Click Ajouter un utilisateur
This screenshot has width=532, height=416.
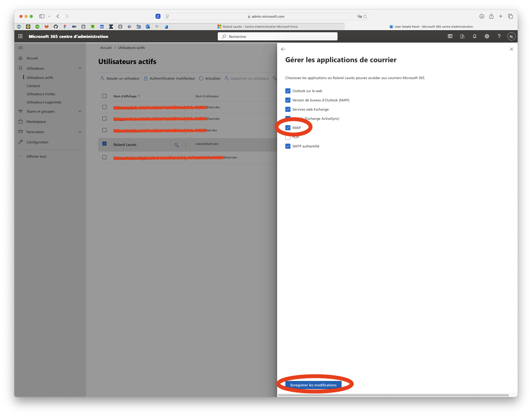click(x=120, y=78)
